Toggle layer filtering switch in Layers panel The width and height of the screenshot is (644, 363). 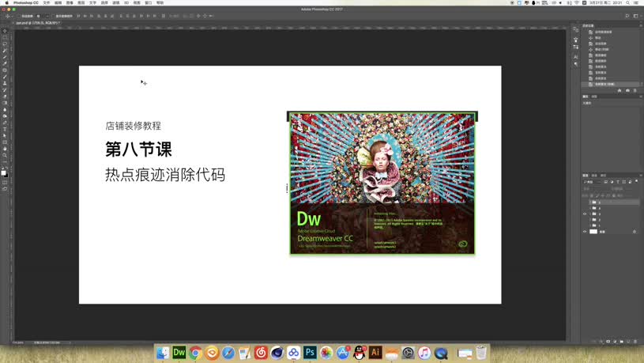[636, 181]
